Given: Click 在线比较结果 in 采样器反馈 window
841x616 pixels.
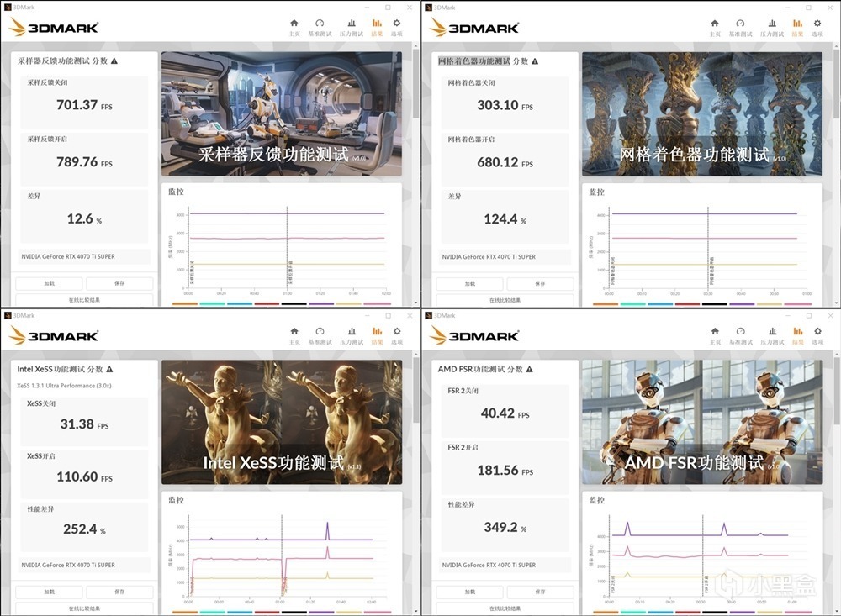Looking at the screenshot, I should (x=84, y=300).
